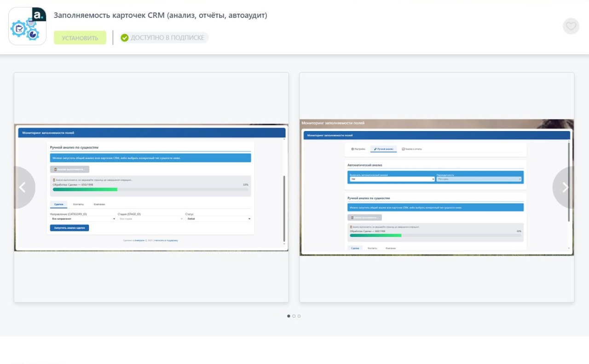Go to the previous slide using the left arrow
The image size is (589, 364).
[x=22, y=187]
